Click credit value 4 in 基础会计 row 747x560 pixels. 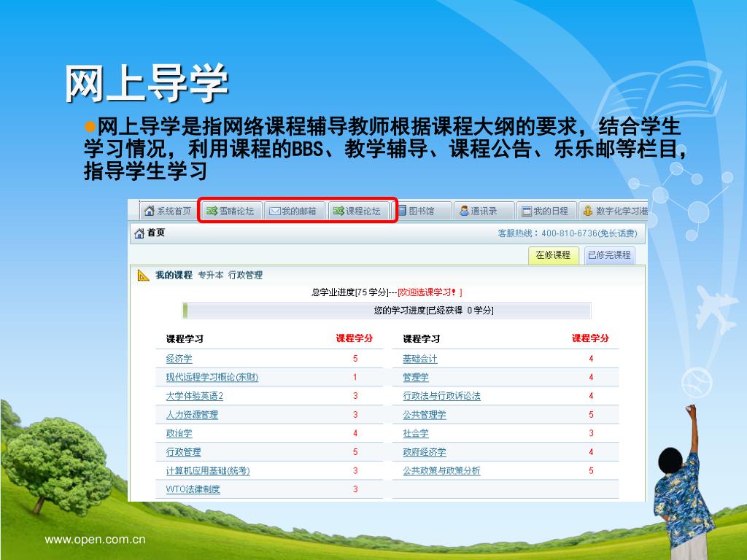(591, 359)
